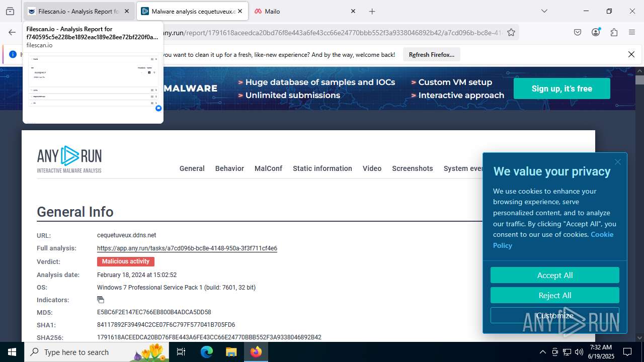This screenshot has width=644, height=362.
Task: Open the General section link
Action: coord(192,168)
